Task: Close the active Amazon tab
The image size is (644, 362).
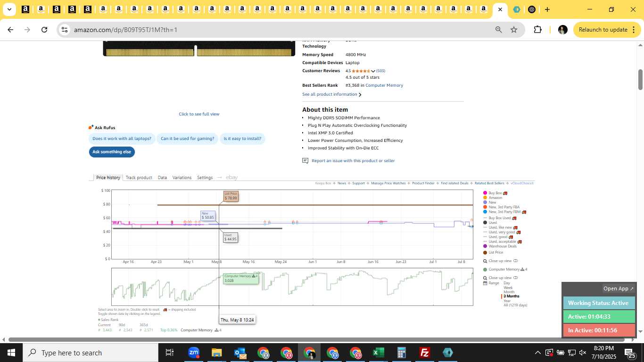Action: pos(500,9)
